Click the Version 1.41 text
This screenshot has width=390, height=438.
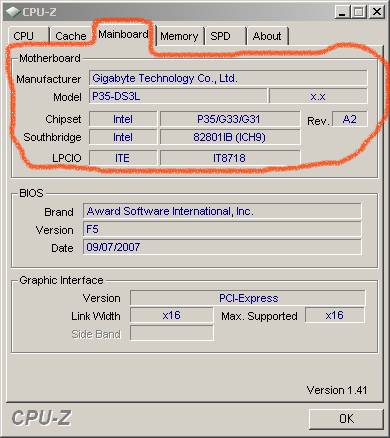tap(337, 390)
